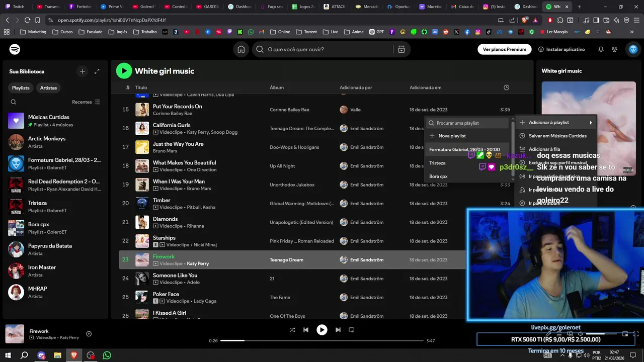Open One Direction artist link

(201, 169)
